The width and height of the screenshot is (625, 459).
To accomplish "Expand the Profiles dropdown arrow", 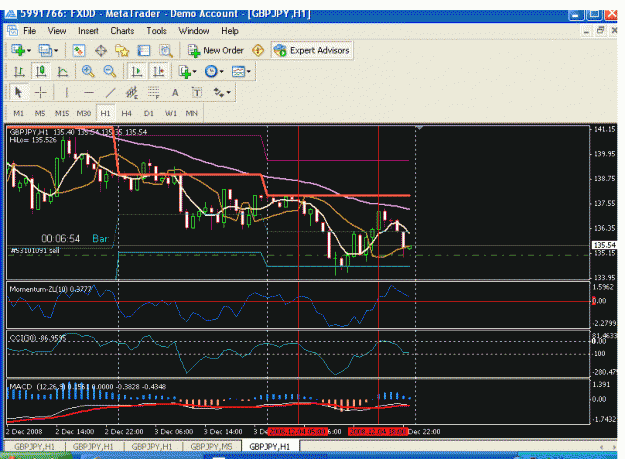I will [56, 51].
